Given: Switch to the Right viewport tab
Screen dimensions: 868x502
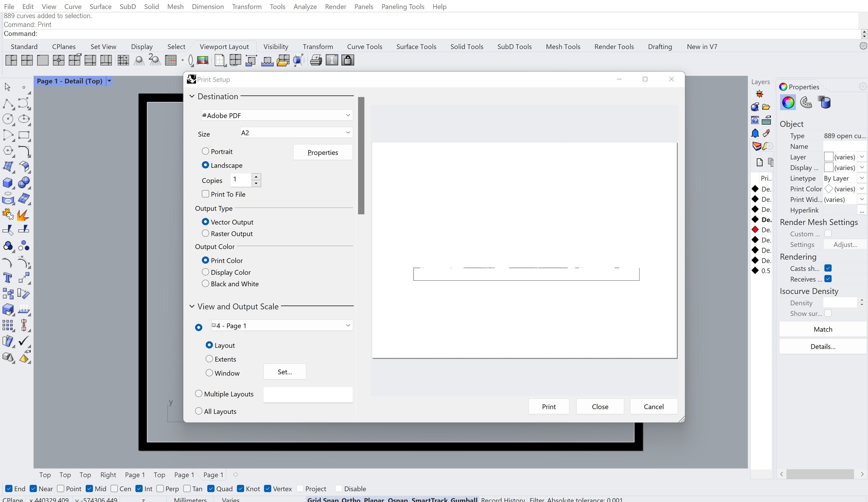Looking at the screenshot, I should click(108, 475).
